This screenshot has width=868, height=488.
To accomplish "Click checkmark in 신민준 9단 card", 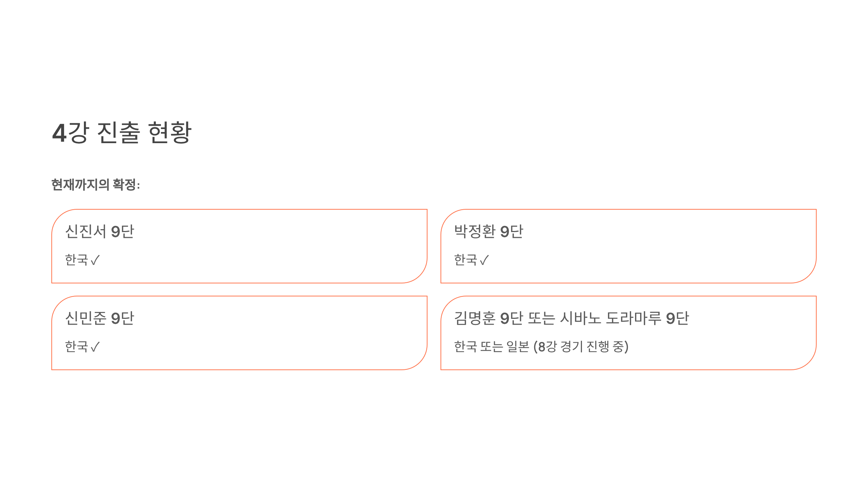I will (95, 347).
